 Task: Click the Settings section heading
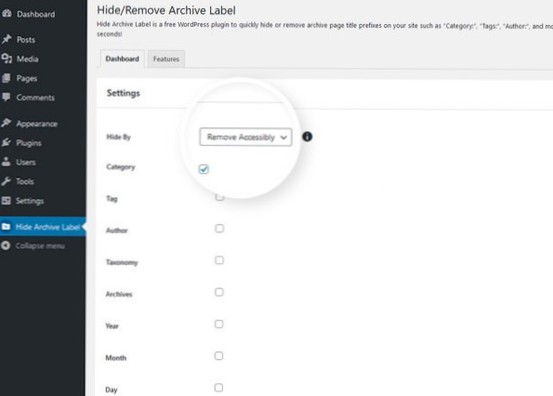point(123,93)
